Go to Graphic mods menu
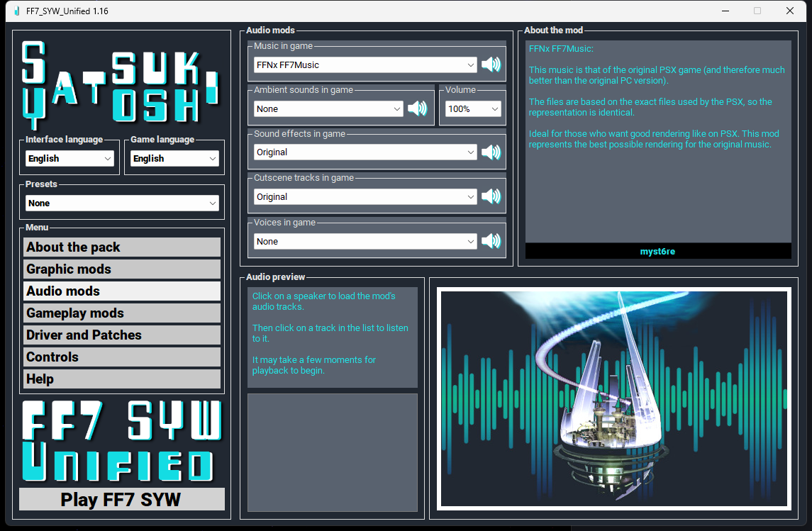Screen dimensions: 812x531 coord(122,269)
